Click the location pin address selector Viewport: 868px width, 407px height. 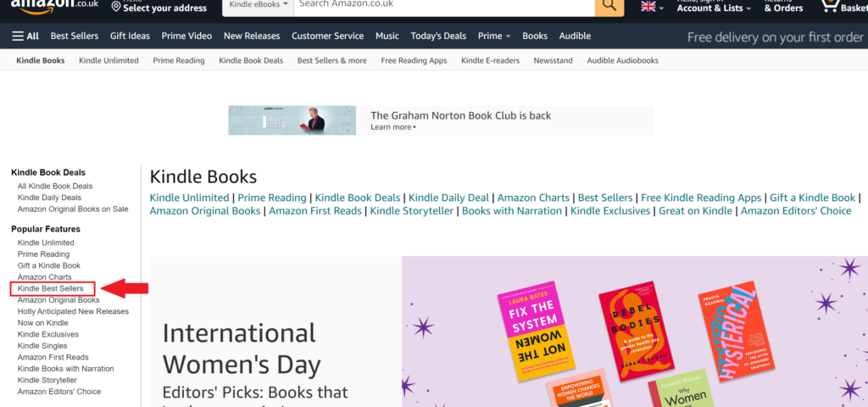point(159,7)
